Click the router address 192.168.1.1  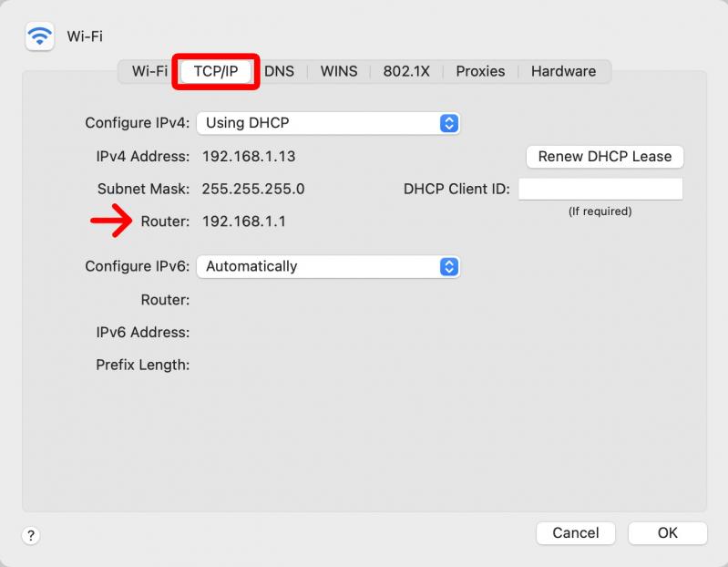click(x=244, y=222)
